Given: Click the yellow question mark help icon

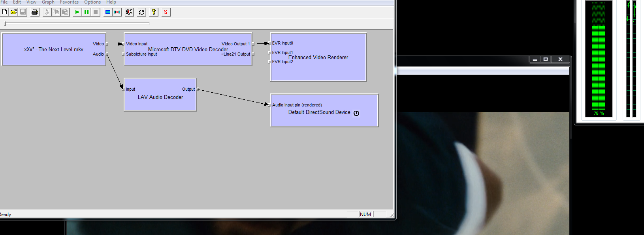Looking at the screenshot, I should [x=154, y=12].
